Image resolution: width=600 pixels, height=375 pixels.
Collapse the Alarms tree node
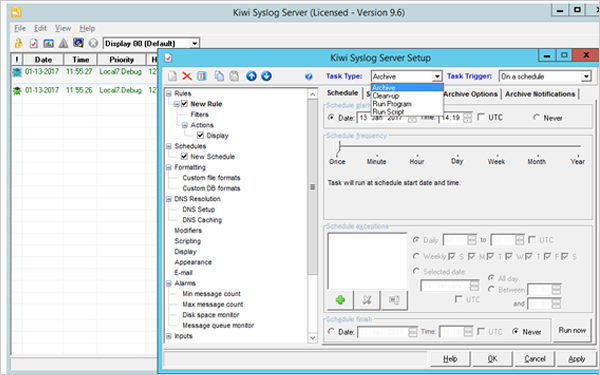[169, 284]
